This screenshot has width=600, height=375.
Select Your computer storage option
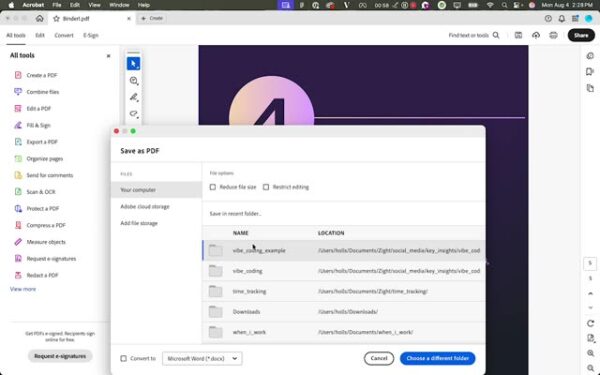(156, 190)
